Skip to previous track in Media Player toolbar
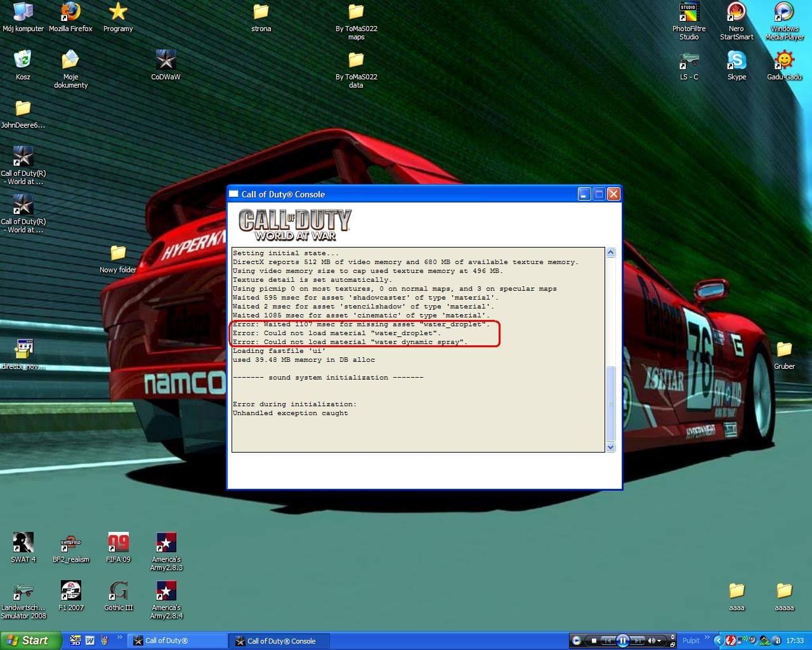Image resolution: width=812 pixels, height=650 pixels. coord(607,641)
